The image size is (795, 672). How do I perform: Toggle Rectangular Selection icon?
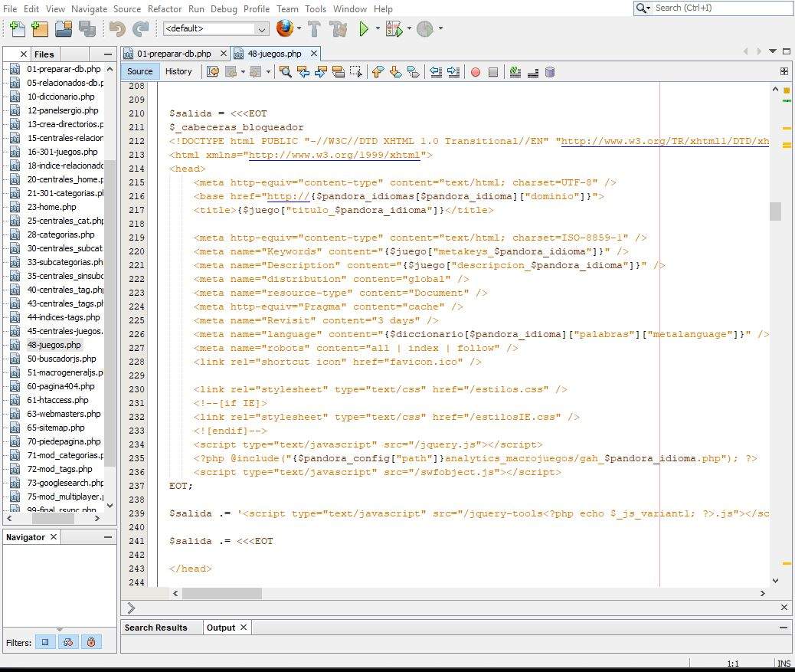click(x=356, y=72)
